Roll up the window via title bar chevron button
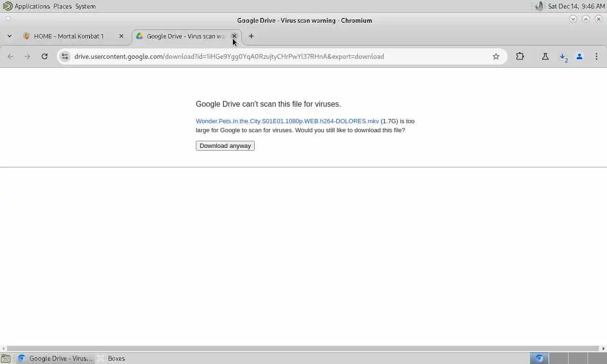607x364 pixels. [x=573, y=19]
